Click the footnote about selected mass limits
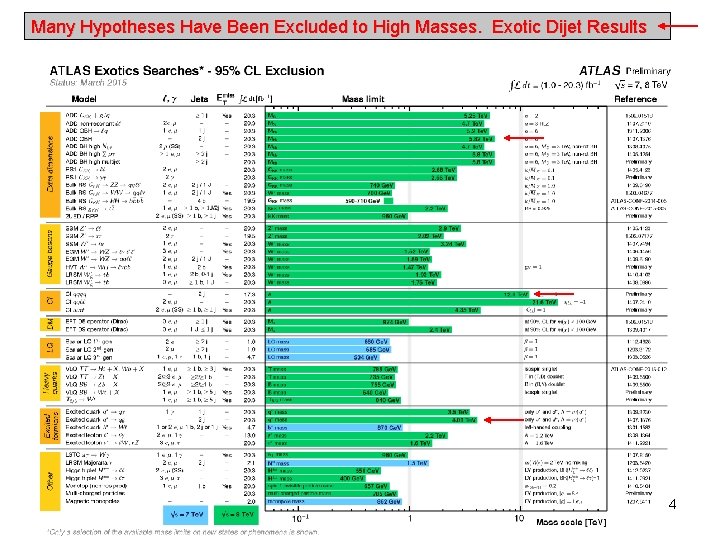Screen dimensions: 720x540 pos(182,532)
